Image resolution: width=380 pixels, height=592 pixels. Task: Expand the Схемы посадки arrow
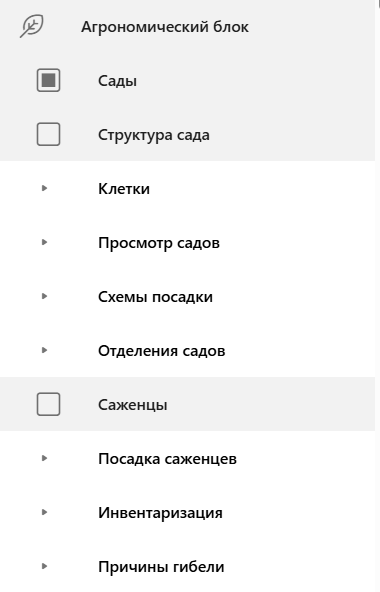(44, 296)
